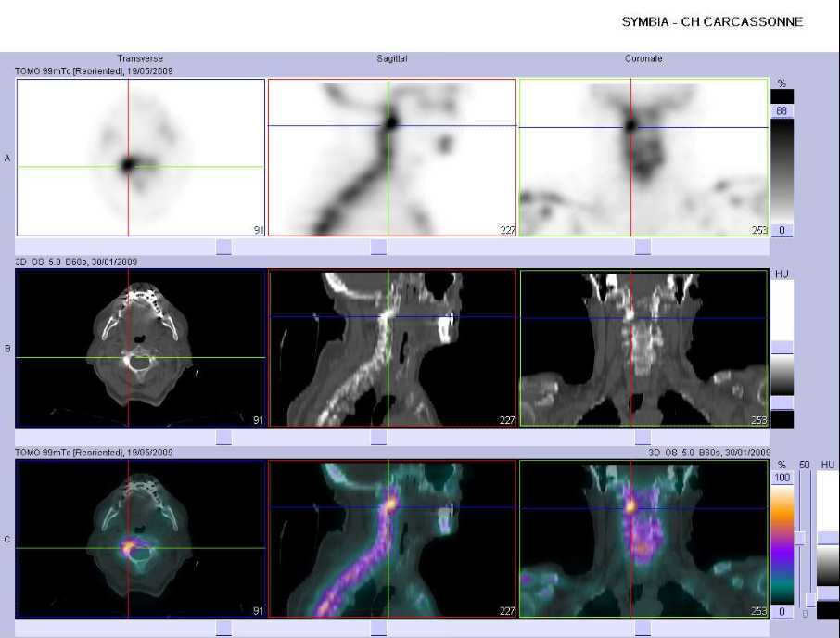Viewport: 840px width, 638px height.
Task: Click slice slider thumb under row A coronal
Action: click(x=643, y=247)
